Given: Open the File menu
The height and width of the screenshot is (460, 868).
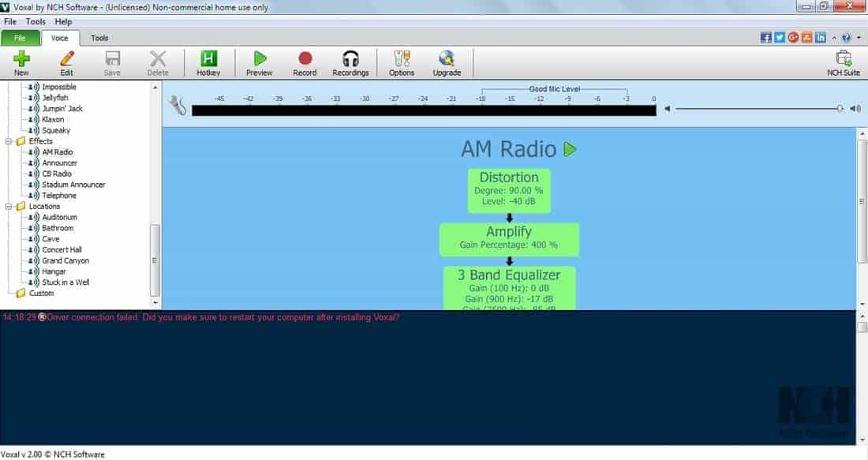Looking at the screenshot, I should point(10,21).
